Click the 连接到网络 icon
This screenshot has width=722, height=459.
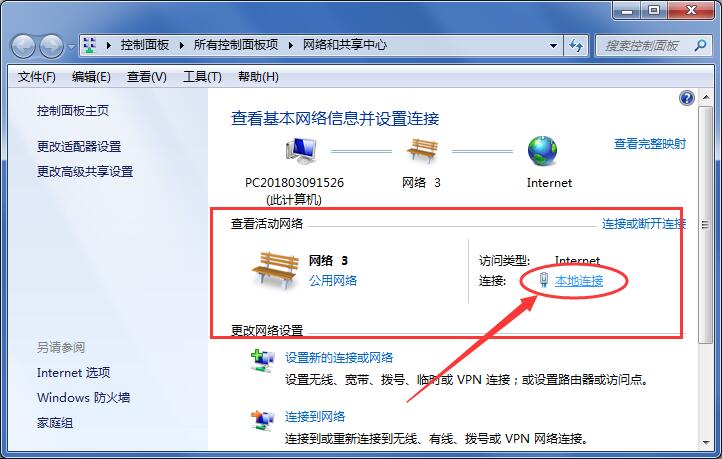(262, 420)
